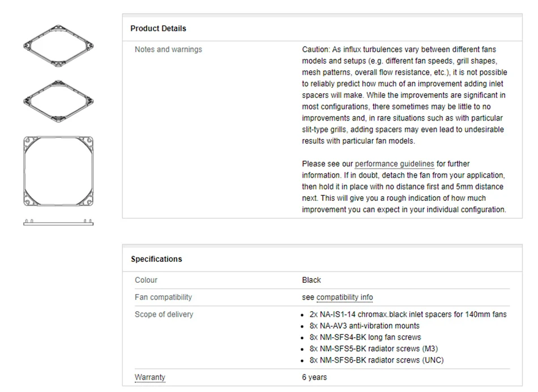Click the NM-SFS5-BK radiator screws (M3) item
Viewport: 538px width, 392px height.
coord(374,348)
